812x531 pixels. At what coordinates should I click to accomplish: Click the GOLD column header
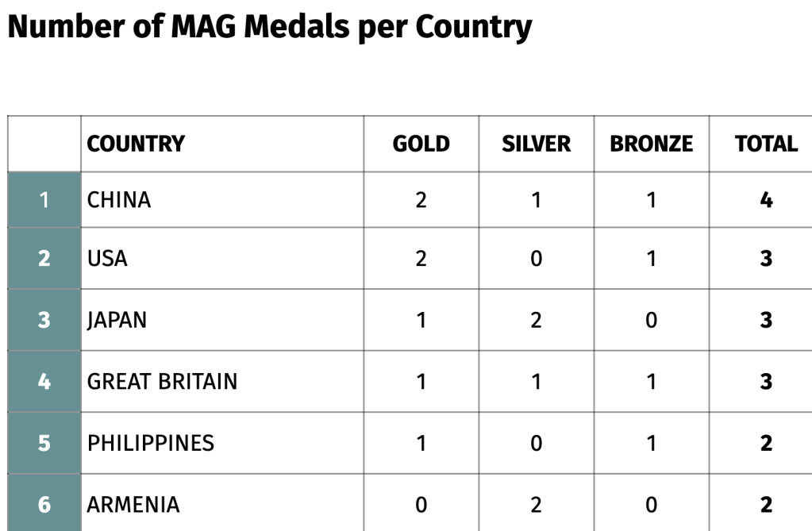tap(421, 144)
